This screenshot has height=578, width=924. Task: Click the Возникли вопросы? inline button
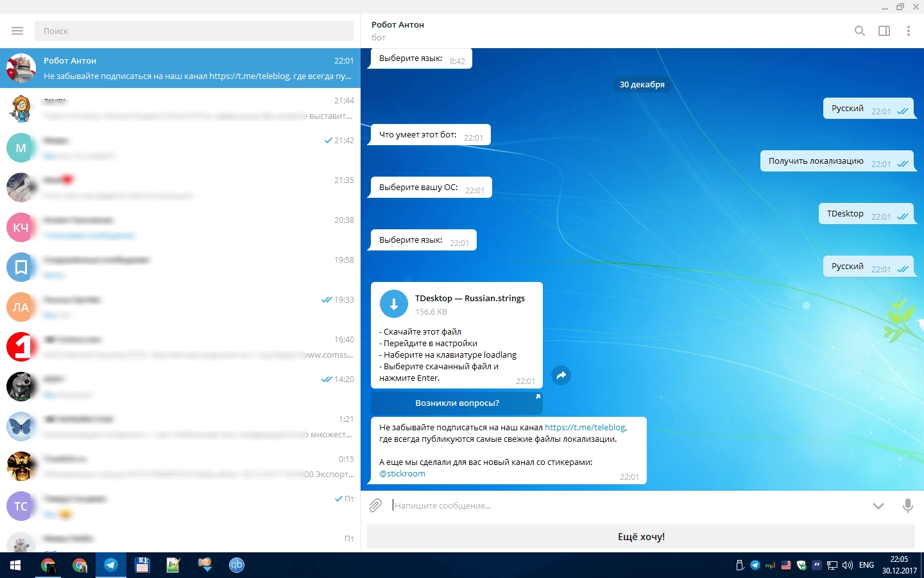pyautogui.click(x=457, y=403)
